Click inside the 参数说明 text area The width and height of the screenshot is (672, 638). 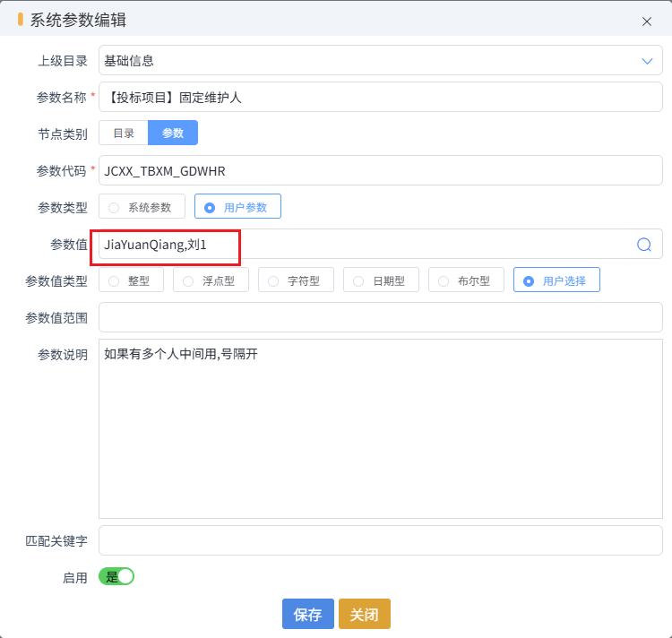pos(381,429)
